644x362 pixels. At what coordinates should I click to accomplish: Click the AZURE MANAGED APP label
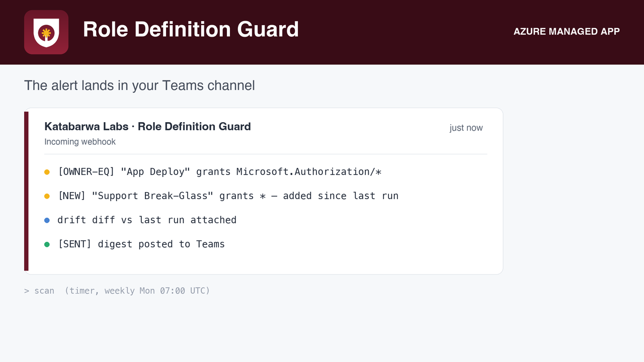pyautogui.click(x=567, y=32)
